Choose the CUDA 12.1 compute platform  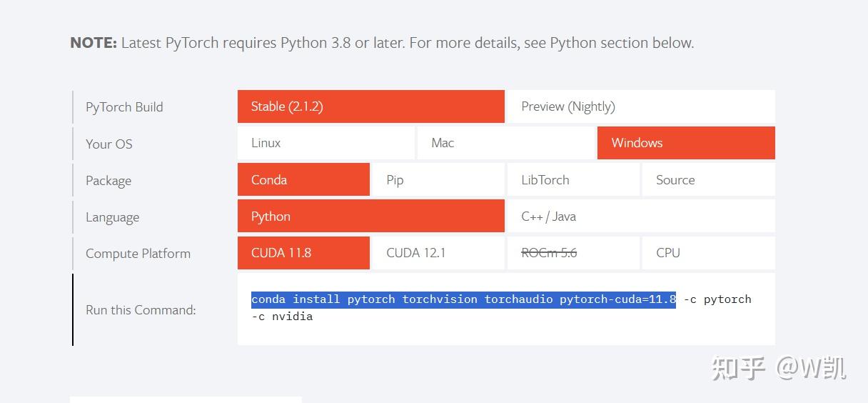point(438,253)
